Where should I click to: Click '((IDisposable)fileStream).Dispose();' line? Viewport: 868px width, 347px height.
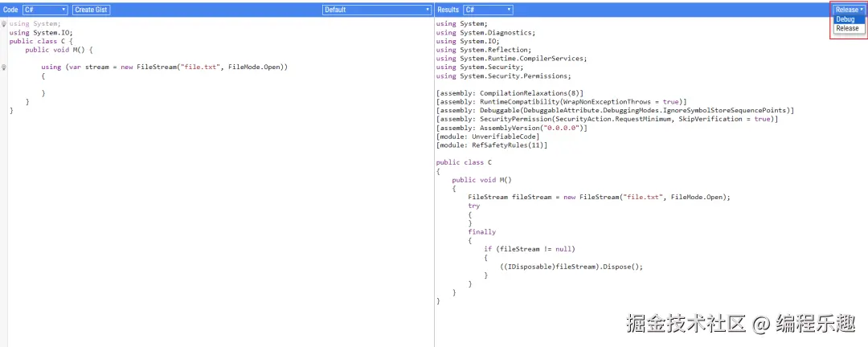pyautogui.click(x=571, y=266)
